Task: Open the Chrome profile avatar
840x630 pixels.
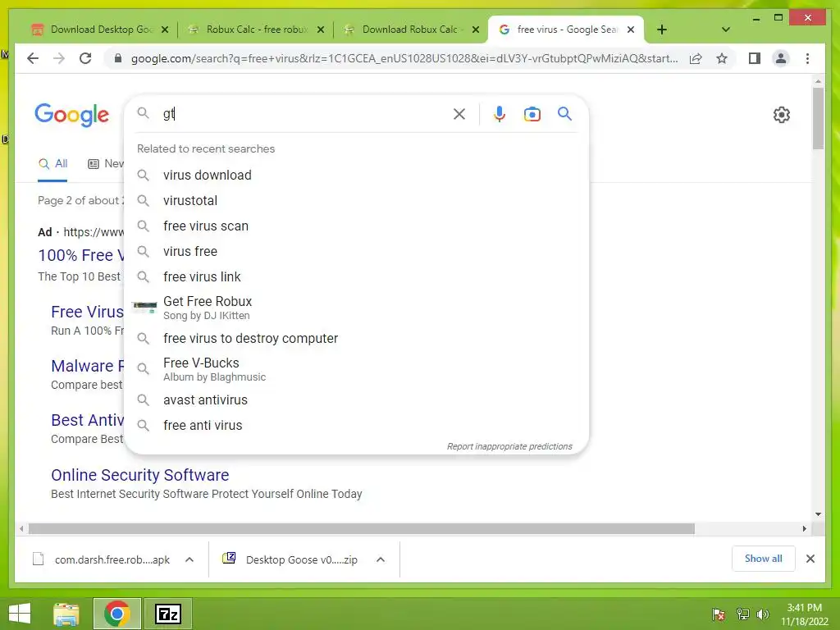Action: tap(781, 58)
